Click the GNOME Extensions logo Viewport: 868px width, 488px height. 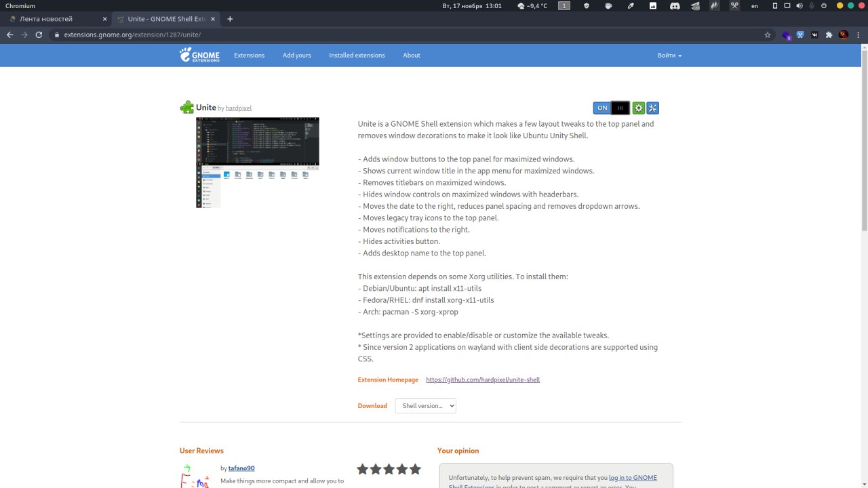pyautogui.click(x=199, y=55)
